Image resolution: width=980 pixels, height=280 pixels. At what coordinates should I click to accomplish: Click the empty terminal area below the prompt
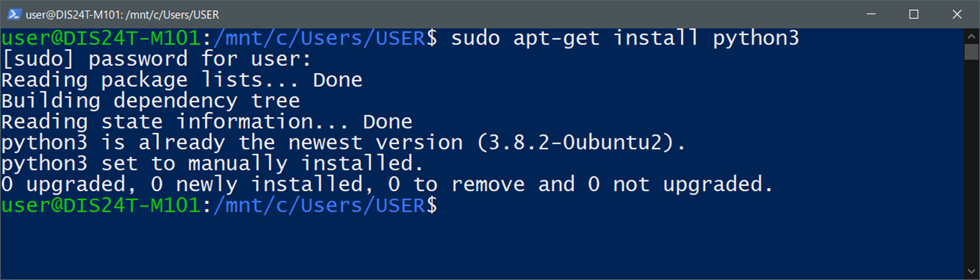pyautogui.click(x=482, y=248)
